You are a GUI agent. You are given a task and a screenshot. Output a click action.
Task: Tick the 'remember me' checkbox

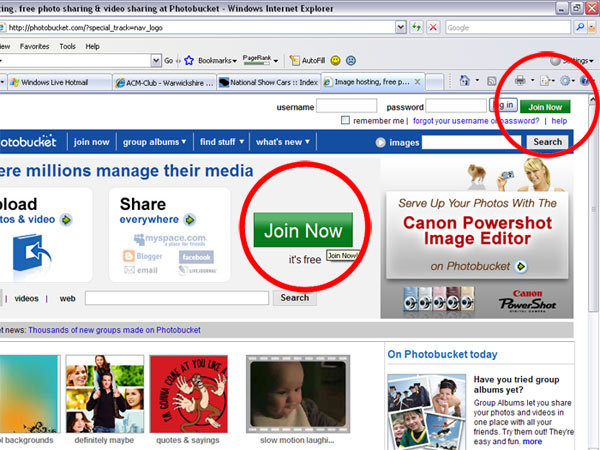coord(345,120)
